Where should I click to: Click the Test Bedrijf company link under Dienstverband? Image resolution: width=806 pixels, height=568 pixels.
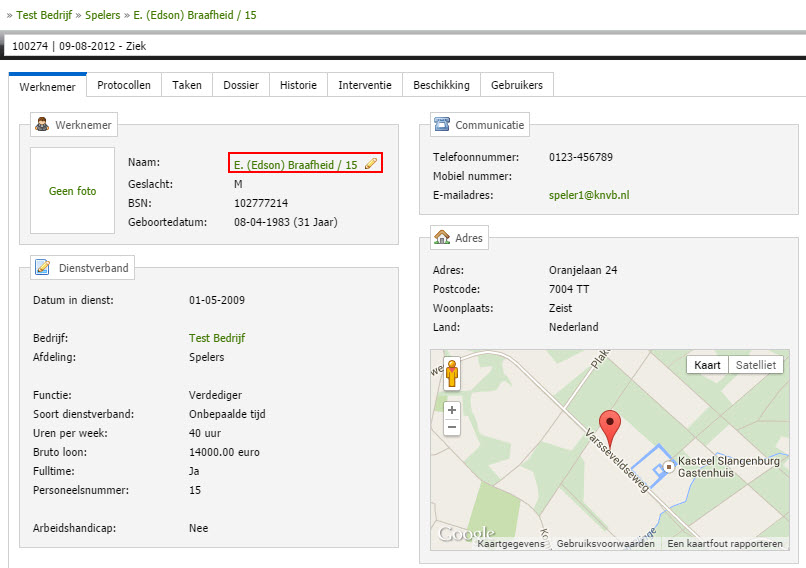coord(217,338)
